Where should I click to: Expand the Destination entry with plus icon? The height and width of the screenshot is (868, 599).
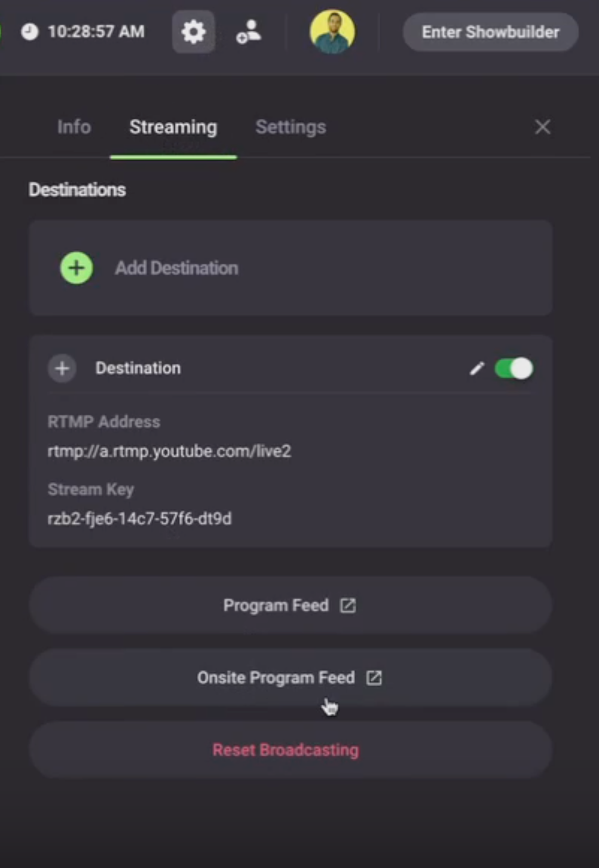(62, 368)
